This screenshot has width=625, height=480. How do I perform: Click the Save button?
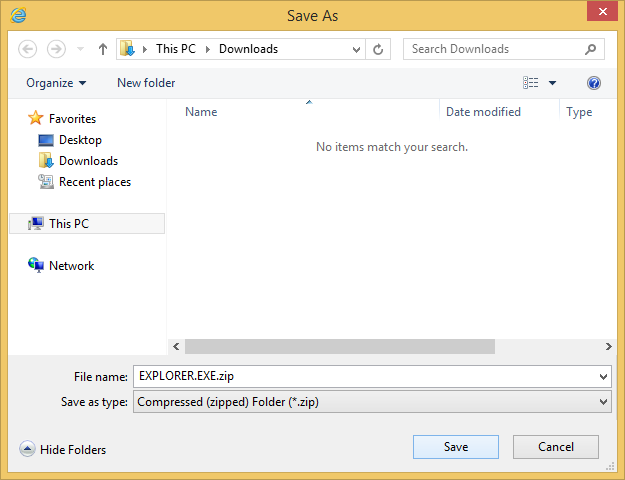click(x=455, y=447)
